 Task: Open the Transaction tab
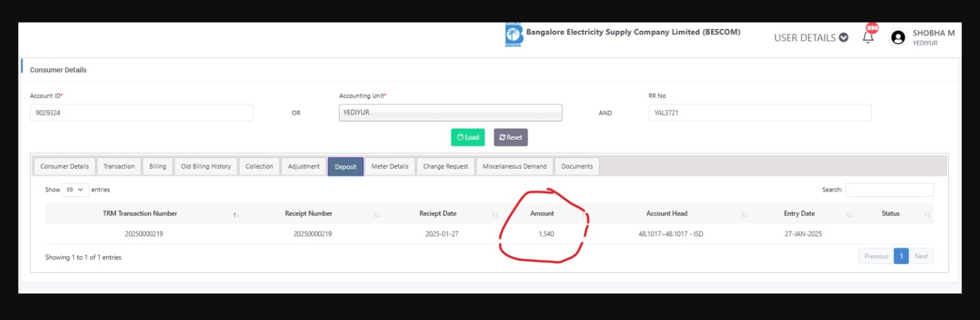(119, 167)
